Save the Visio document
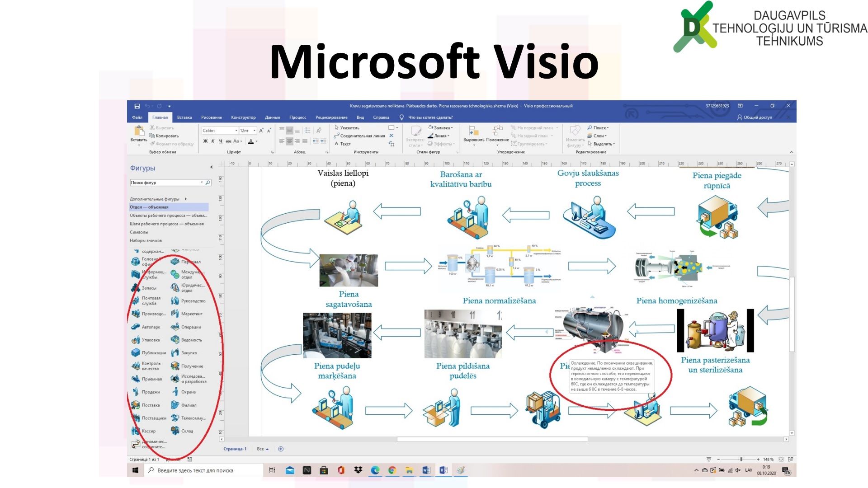 click(x=137, y=106)
